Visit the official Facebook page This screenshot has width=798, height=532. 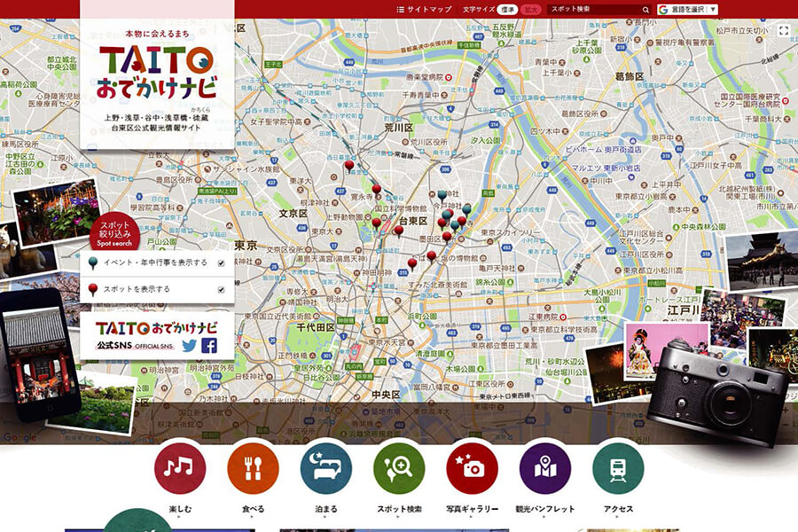click(x=209, y=346)
